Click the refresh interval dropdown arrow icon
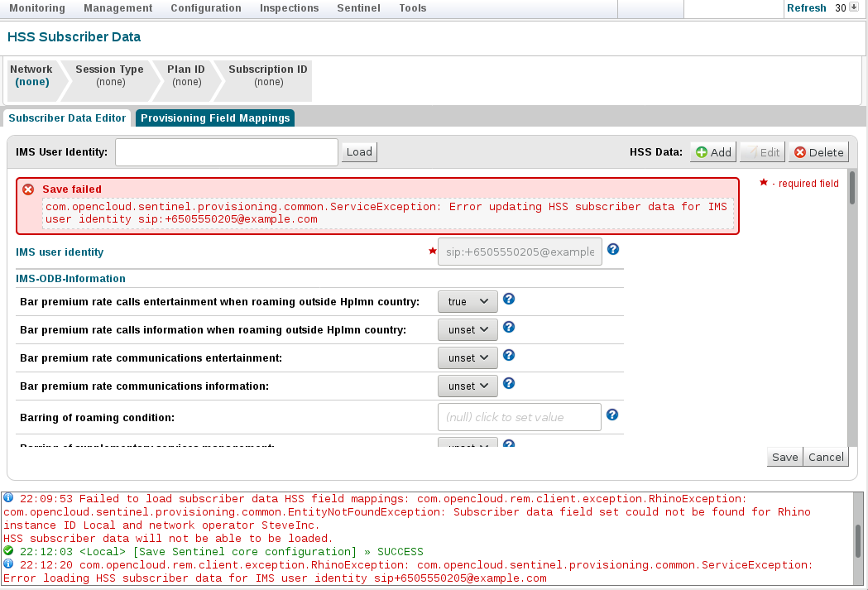 854,7
